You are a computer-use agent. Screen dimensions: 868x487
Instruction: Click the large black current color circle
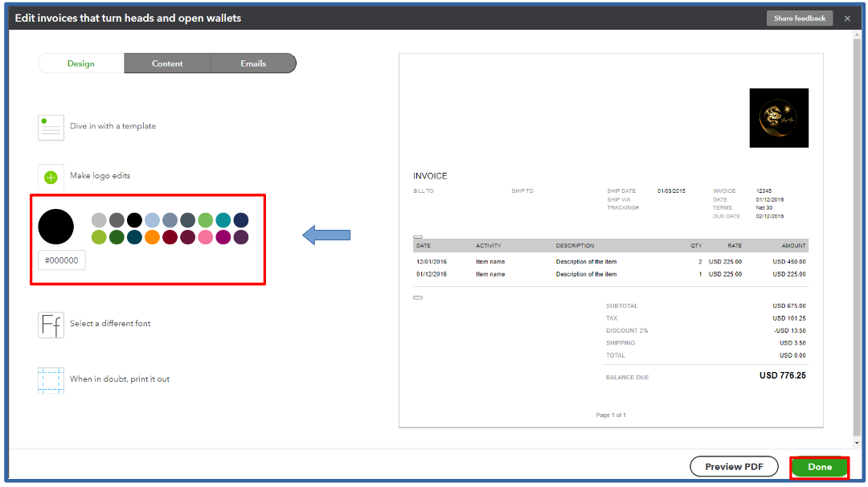click(56, 227)
